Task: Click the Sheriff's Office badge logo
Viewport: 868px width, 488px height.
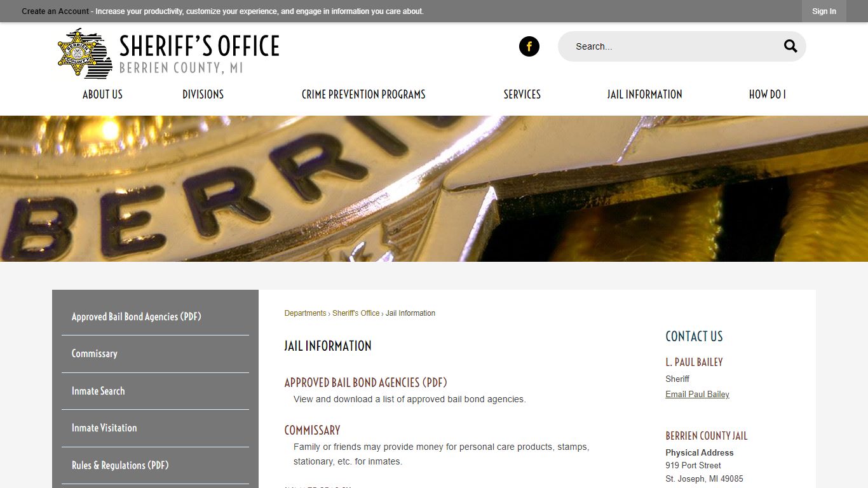Action: point(85,53)
